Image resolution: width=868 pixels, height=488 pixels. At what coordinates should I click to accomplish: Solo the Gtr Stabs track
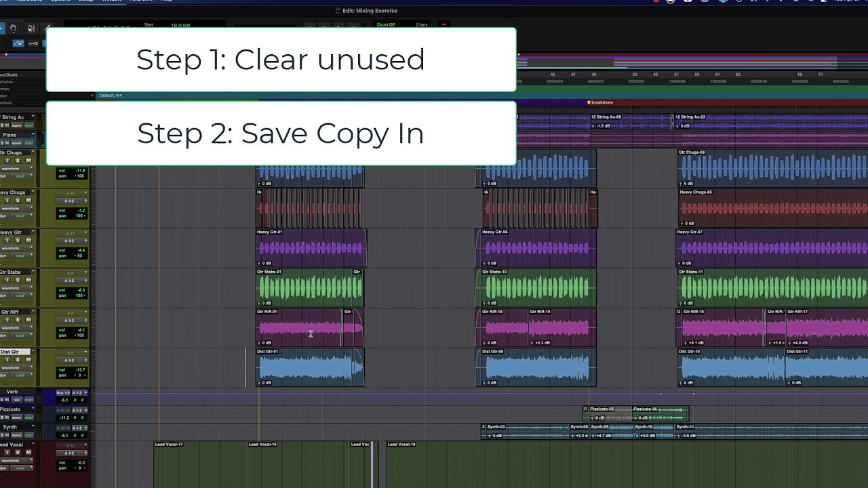(x=18, y=280)
